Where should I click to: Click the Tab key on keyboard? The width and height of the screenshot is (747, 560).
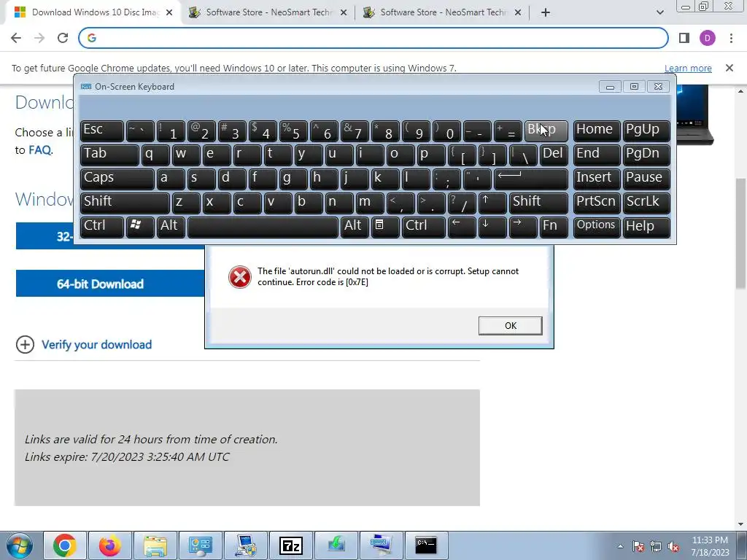[109, 155]
